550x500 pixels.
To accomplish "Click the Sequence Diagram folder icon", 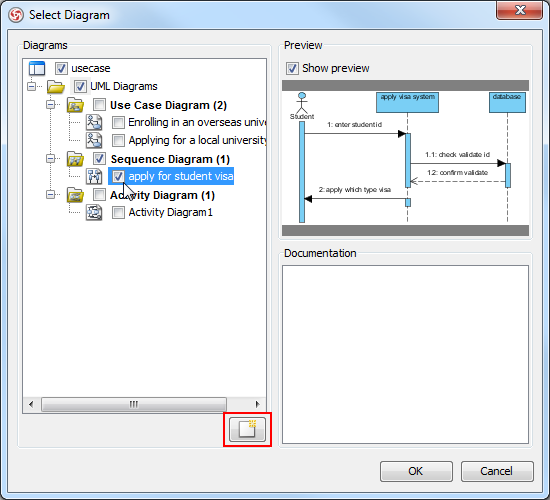I will (75, 159).
